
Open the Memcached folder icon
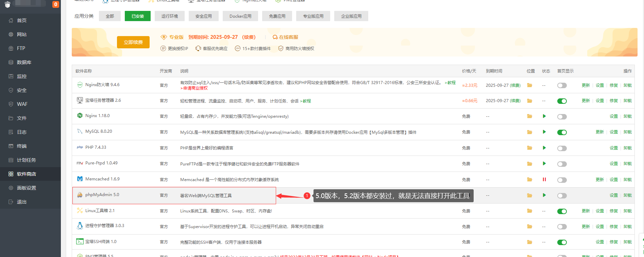tap(529, 179)
